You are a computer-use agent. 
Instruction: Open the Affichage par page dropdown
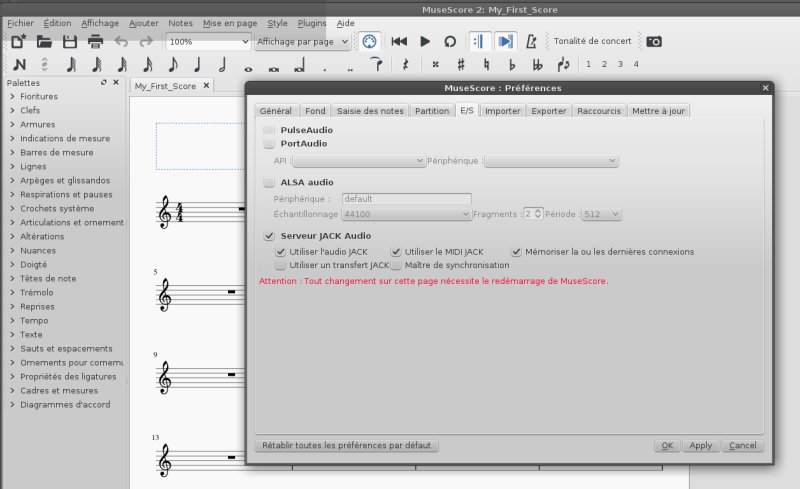coord(303,42)
